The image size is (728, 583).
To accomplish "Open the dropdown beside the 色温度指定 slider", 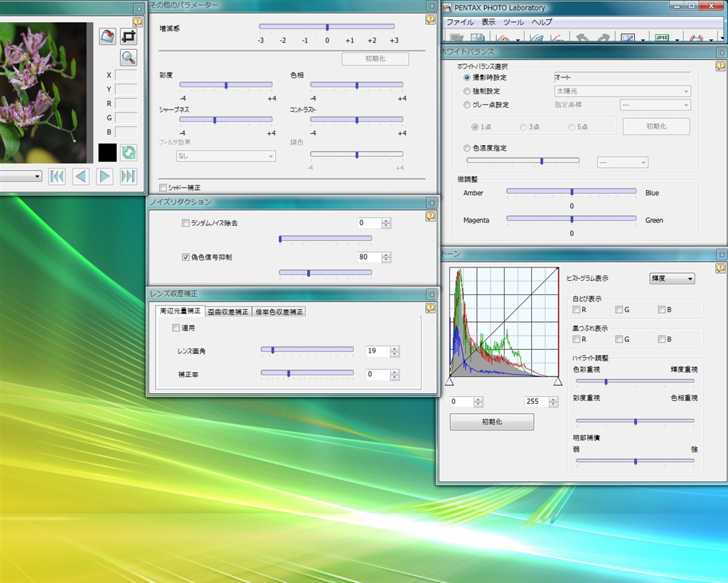I will point(622,163).
